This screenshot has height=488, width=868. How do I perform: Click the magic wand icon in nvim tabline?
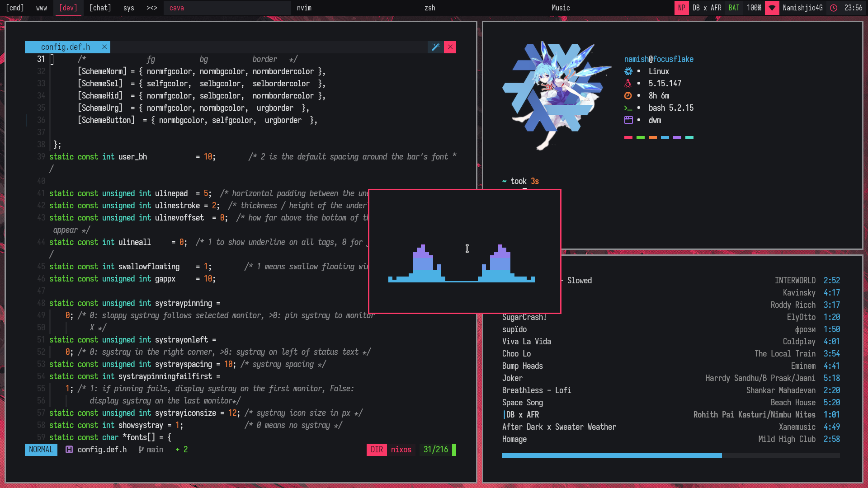[435, 47]
